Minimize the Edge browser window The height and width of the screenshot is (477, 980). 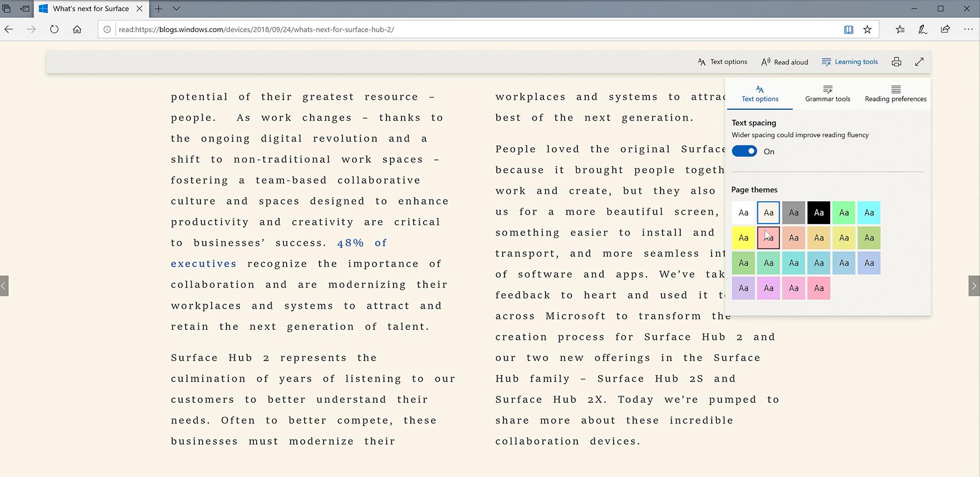click(914, 8)
